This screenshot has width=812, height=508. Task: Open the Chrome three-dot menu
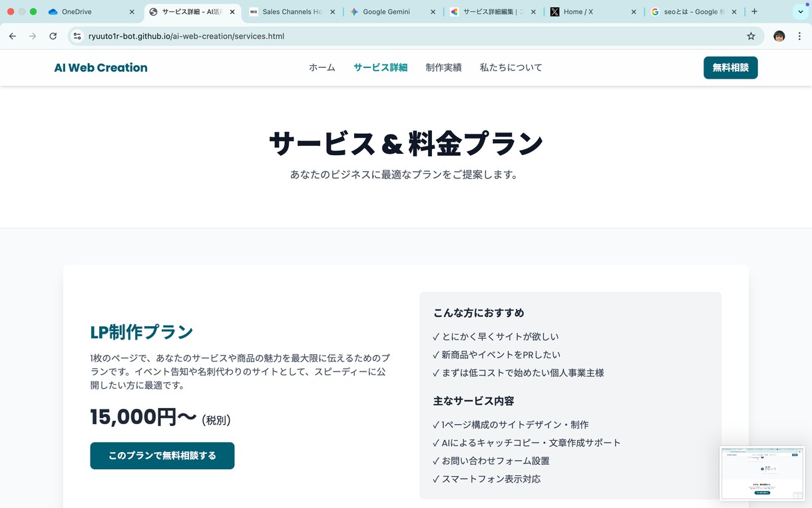click(x=799, y=36)
